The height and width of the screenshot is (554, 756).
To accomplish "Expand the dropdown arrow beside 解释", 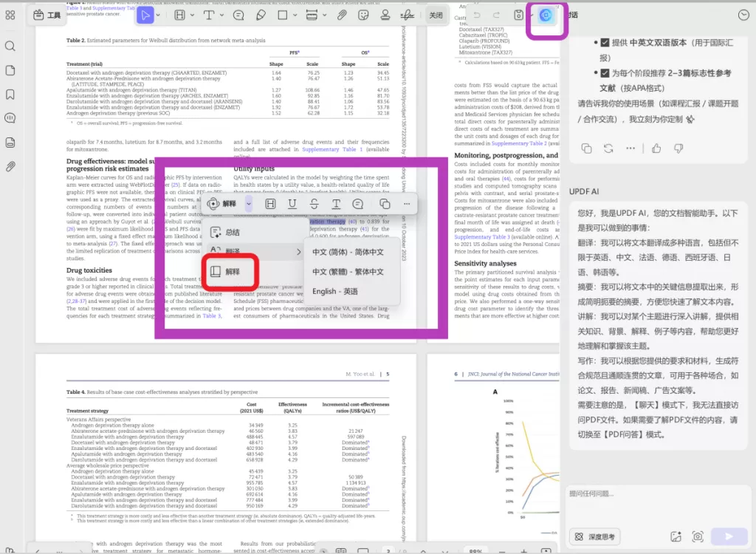I will [249, 204].
